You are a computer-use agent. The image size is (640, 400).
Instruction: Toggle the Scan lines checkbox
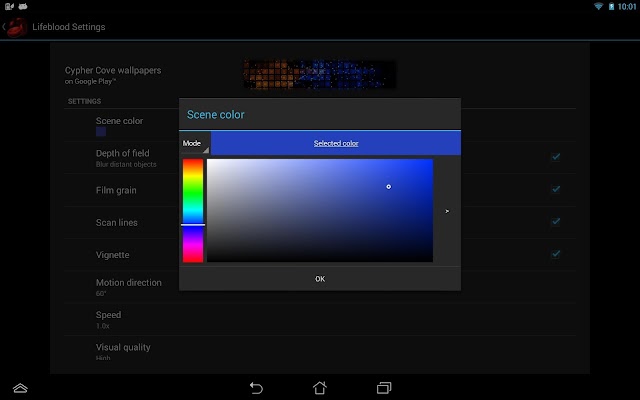click(556, 222)
